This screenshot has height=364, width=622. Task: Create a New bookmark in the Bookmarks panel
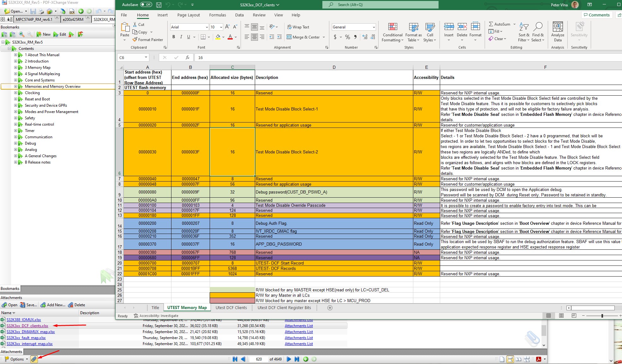click(44, 34)
